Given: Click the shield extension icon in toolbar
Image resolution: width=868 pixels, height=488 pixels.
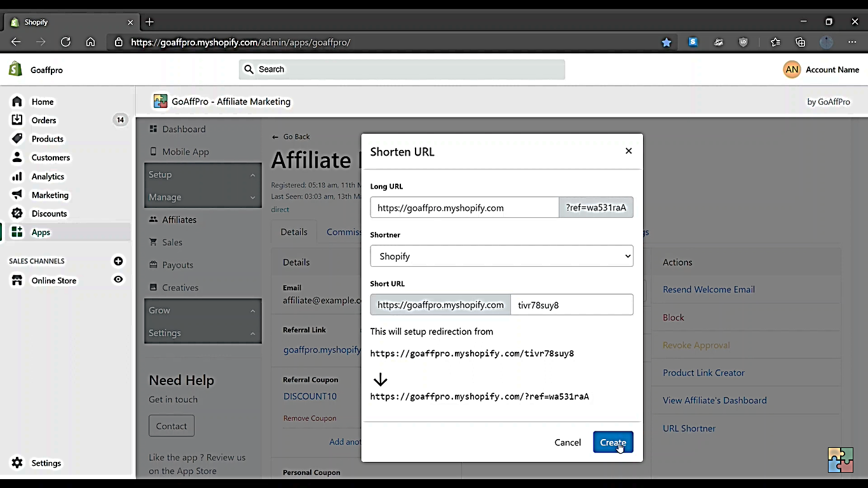Looking at the screenshot, I should 743,42.
